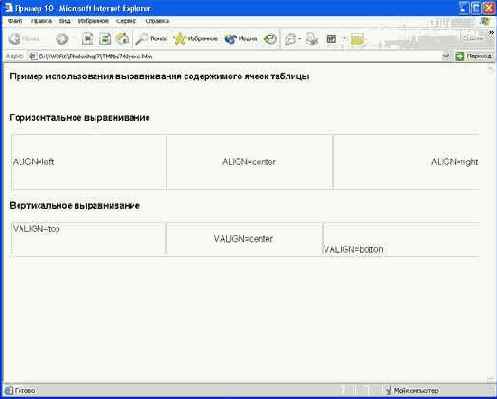
Task: Click the 'Горизонтальное выравнивание' heading
Action: [x=79, y=118]
